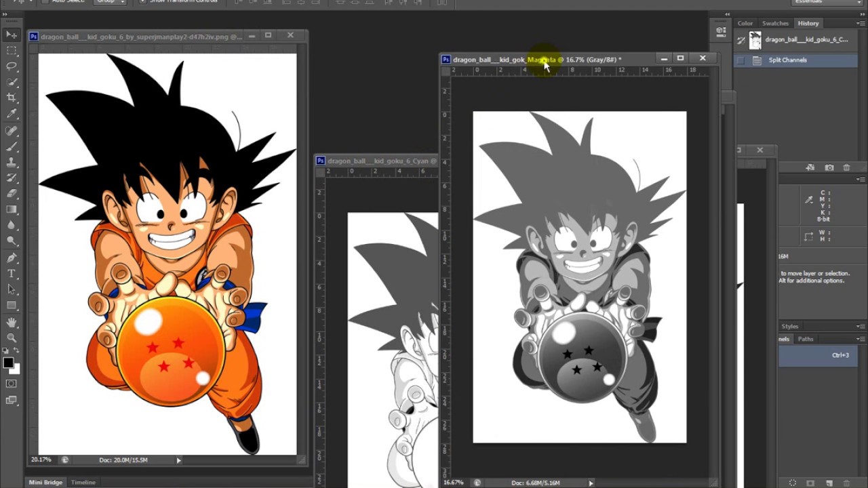This screenshot has height=488, width=868.
Task: Click the delete channel trash icon
Action: click(x=847, y=483)
